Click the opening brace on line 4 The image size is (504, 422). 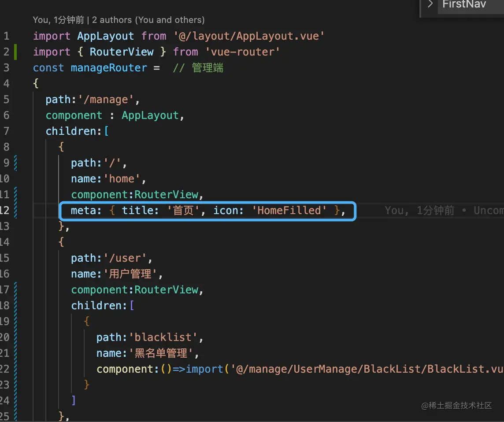(36, 84)
